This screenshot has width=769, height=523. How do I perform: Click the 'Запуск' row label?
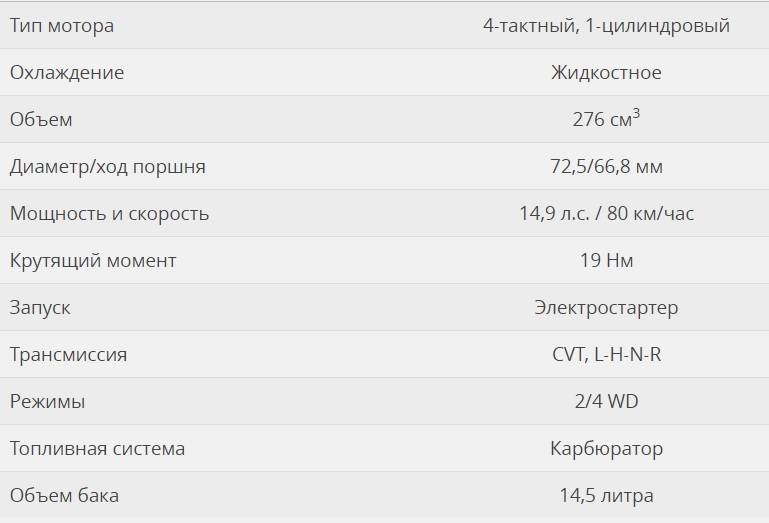[40, 308]
